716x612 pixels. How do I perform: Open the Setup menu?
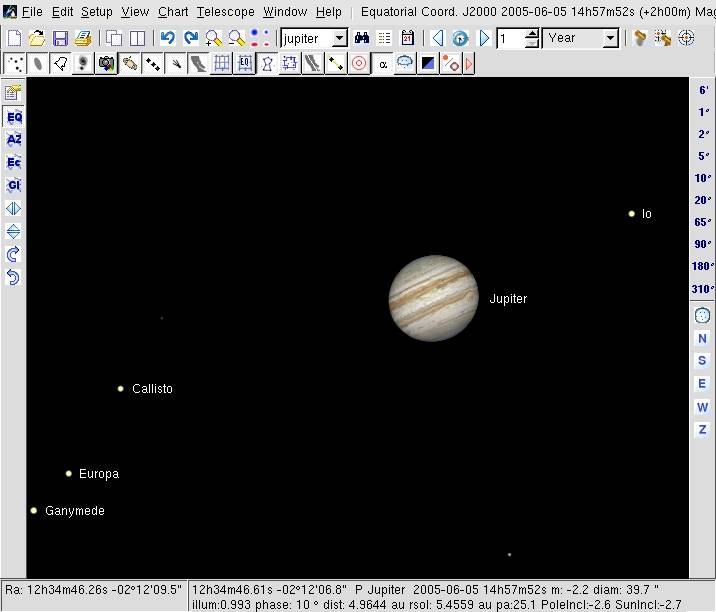(96, 12)
